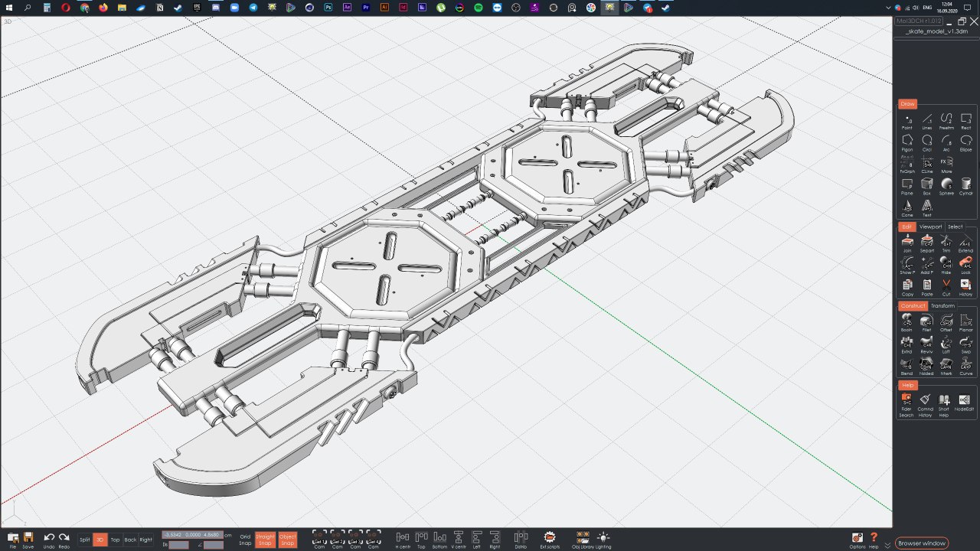Click the Hide objects tool
Viewport: 980px width, 551px height.
(946, 265)
